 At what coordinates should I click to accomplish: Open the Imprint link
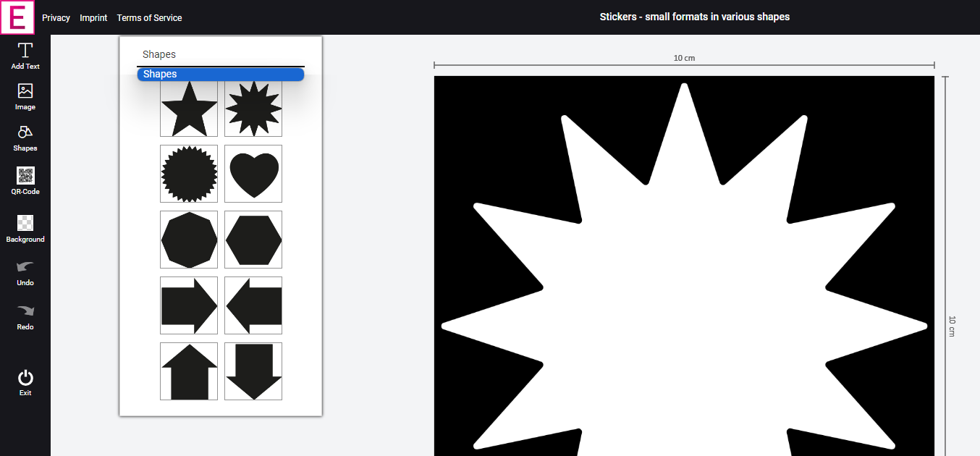pos(93,17)
